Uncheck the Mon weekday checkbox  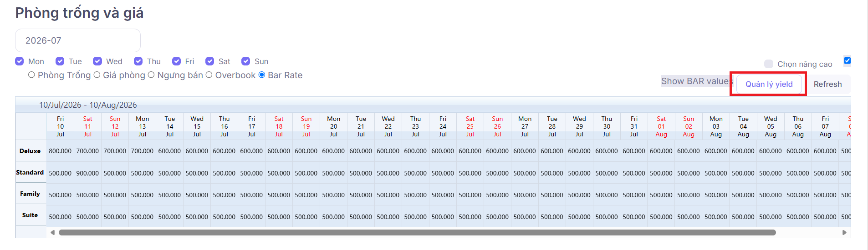(20, 61)
